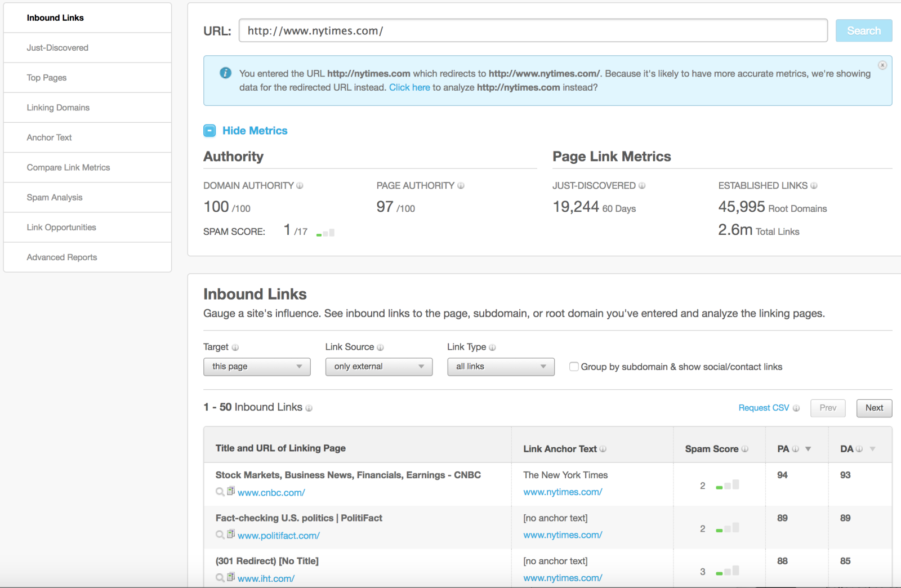
Task: Click info icon beside 1 - 50 Inbound Links
Action: [x=309, y=408]
